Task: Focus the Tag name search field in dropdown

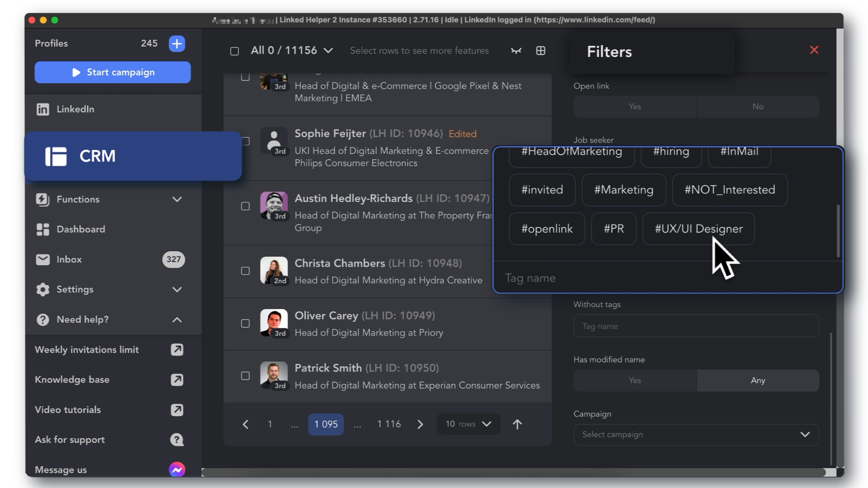Action: (x=668, y=278)
